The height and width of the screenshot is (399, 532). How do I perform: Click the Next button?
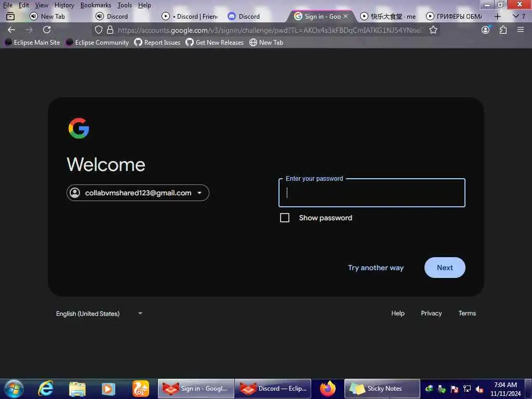[445, 268]
